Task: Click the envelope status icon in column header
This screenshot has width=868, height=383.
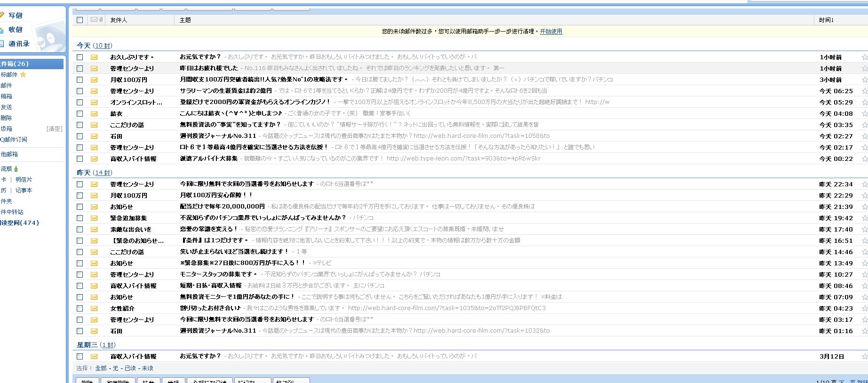Action: click(x=94, y=20)
